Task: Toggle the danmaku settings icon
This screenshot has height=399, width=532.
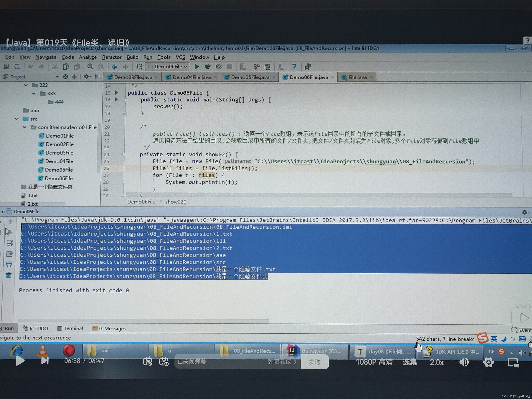Action: [x=164, y=361]
